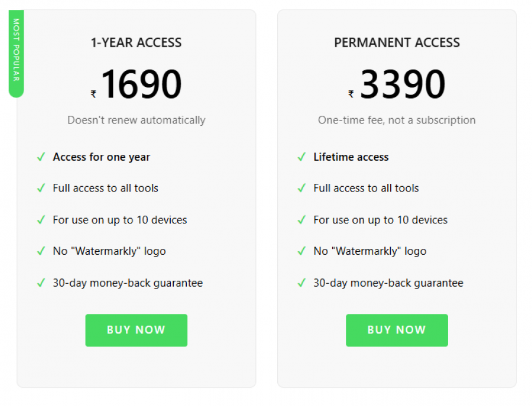Select the checkmark next to 'Full access to all tools' in Permanent plan
This screenshot has width=532, height=406.
pyautogui.click(x=301, y=188)
